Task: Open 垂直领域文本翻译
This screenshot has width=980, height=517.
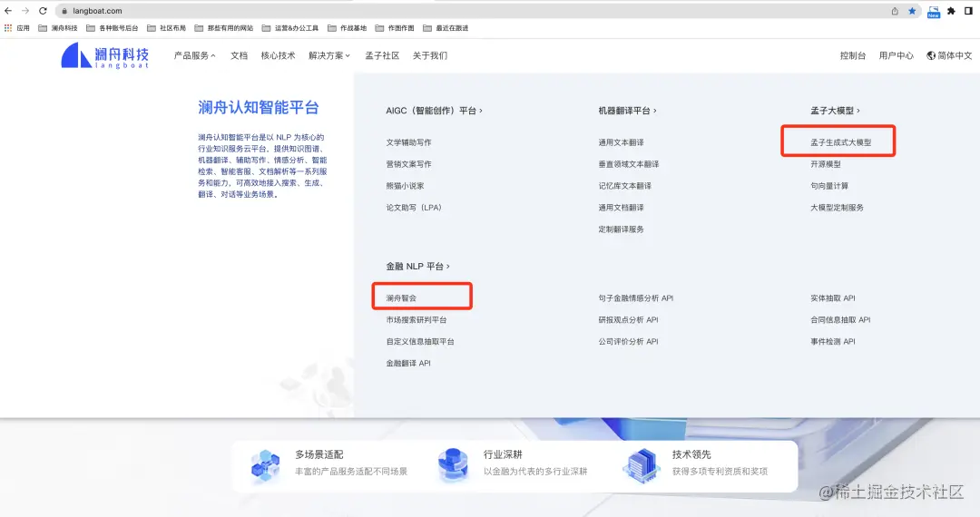Action: pos(629,164)
